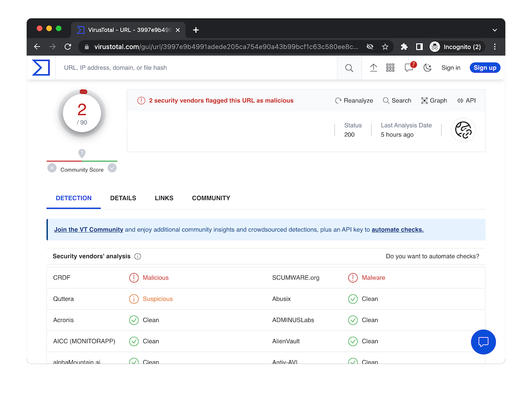The height and width of the screenshot is (399, 532).
Task: Click the browser forward arrow
Action: click(x=52, y=46)
